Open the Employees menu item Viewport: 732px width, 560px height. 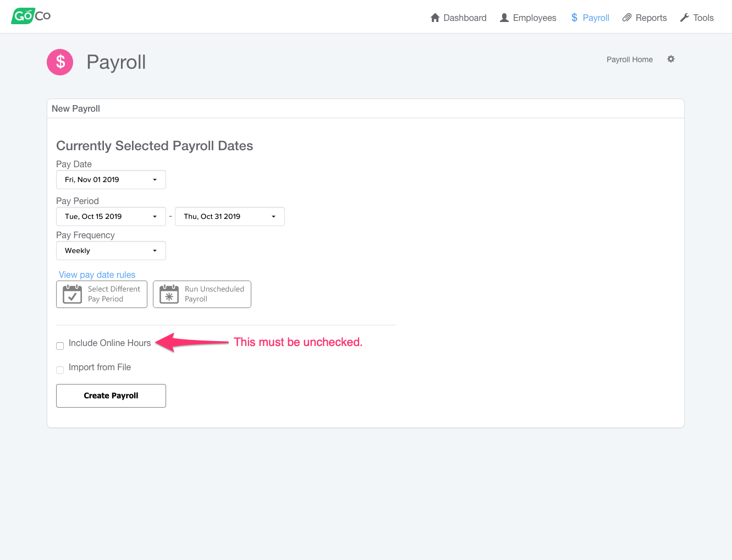(x=528, y=18)
